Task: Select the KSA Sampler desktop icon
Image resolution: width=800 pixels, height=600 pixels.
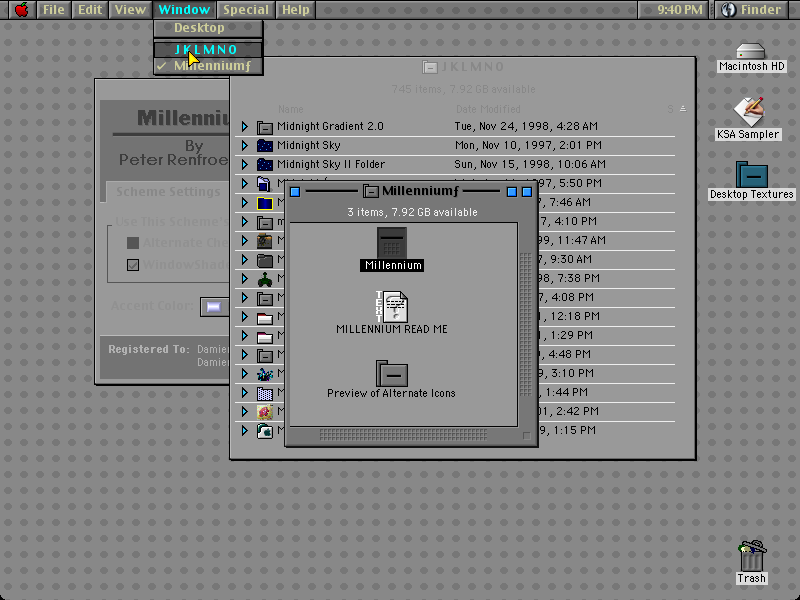Action: coord(748,111)
